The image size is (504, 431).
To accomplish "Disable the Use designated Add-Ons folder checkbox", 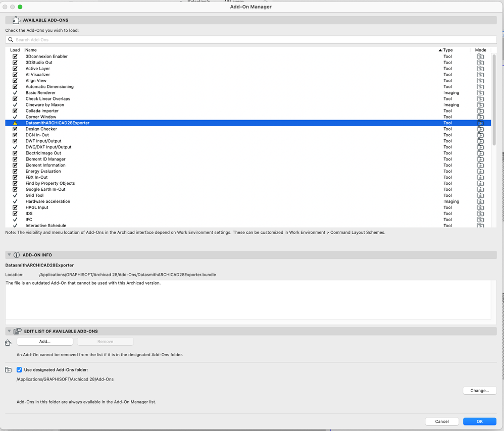I will [x=19, y=369].
